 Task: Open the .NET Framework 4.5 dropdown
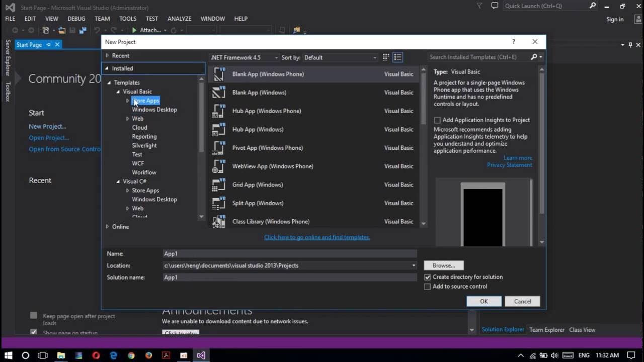[x=244, y=57]
